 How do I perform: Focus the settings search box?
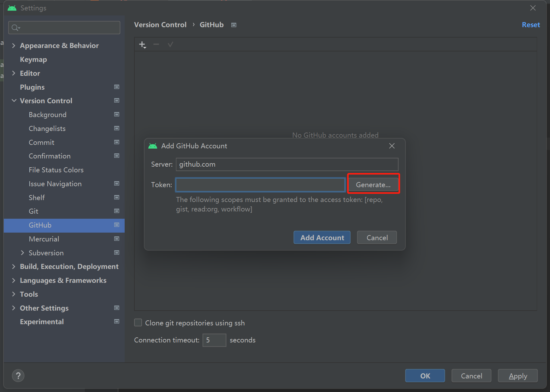tap(64, 28)
